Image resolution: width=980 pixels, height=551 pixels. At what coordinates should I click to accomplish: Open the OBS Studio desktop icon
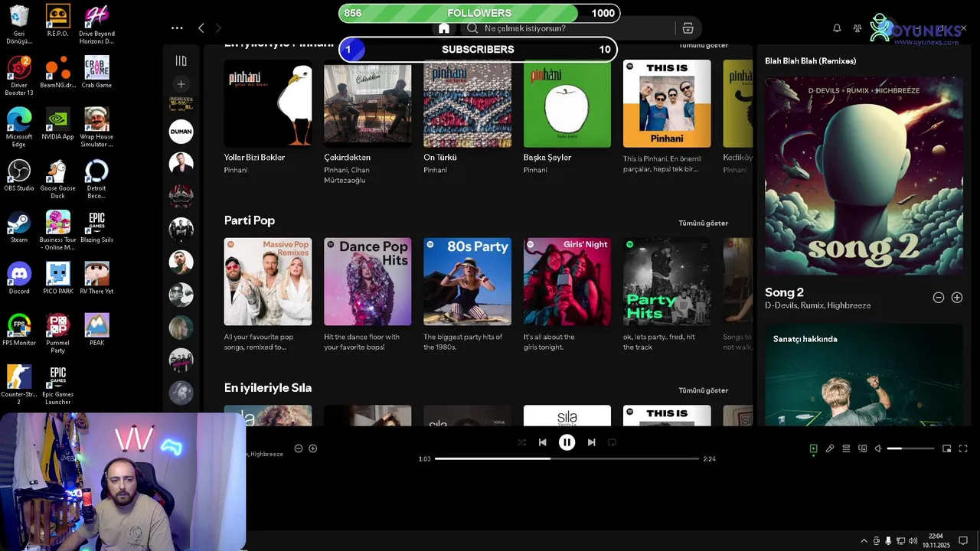pyautogui.click(x=19, y=175)
